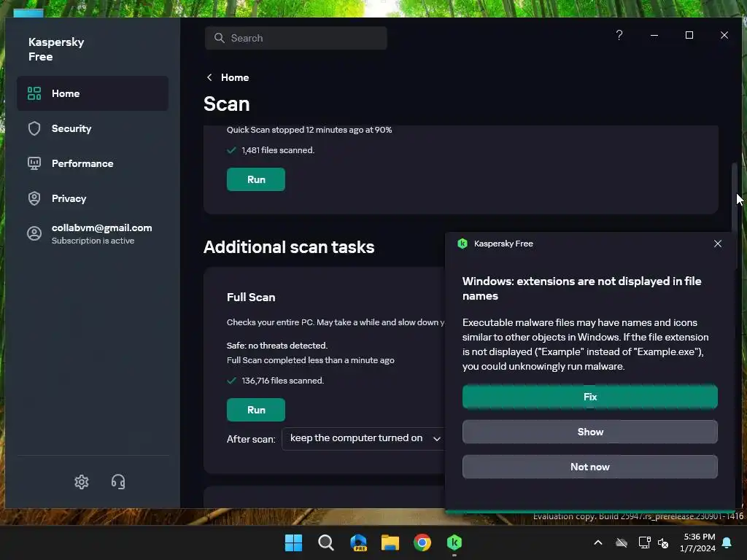Open the Performance section
The width and height of the screenshot is (747, 560).
coord(93,163)
